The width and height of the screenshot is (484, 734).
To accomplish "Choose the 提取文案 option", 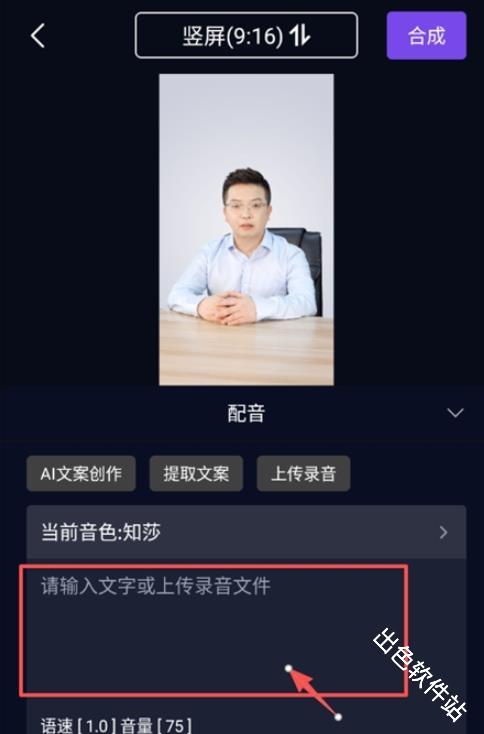I will (x=196, y=473).
